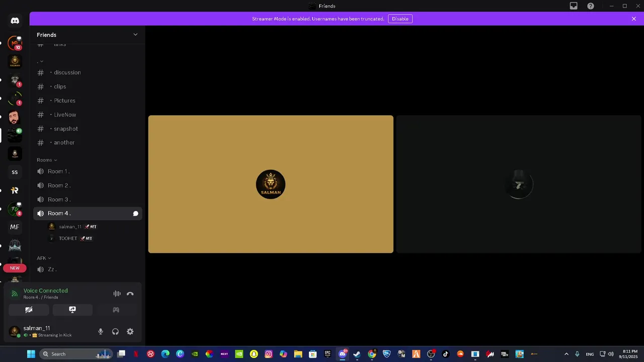Screen dimensions: 644x362
Task: Open the SS server icon
Action: [x=15, y=172]
